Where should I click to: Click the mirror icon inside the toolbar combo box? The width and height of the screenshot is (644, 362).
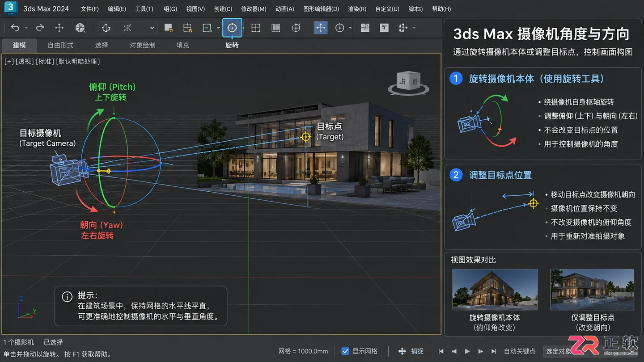click(127, 28)
